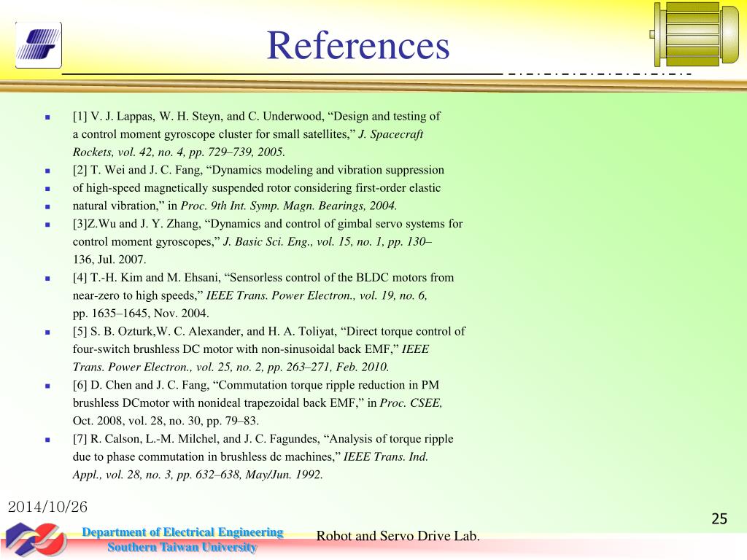Click the line 'a control moment gyroscope cluster'
This screenshot has height=560, width=747.
pyautogui.click(x=248, y=134)
